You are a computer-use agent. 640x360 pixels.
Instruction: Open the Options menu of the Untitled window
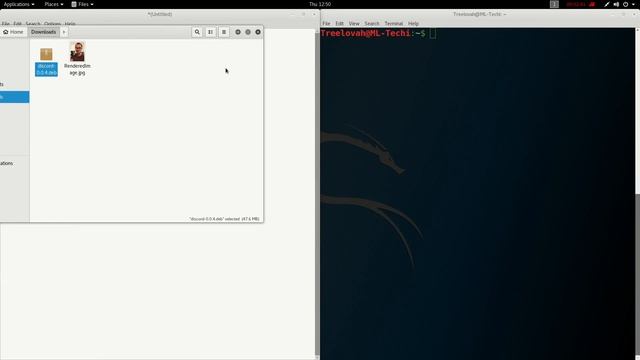(52, 24)
